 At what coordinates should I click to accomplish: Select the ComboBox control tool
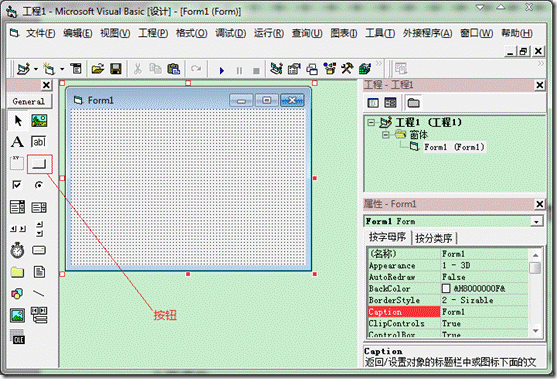point(17,207)
